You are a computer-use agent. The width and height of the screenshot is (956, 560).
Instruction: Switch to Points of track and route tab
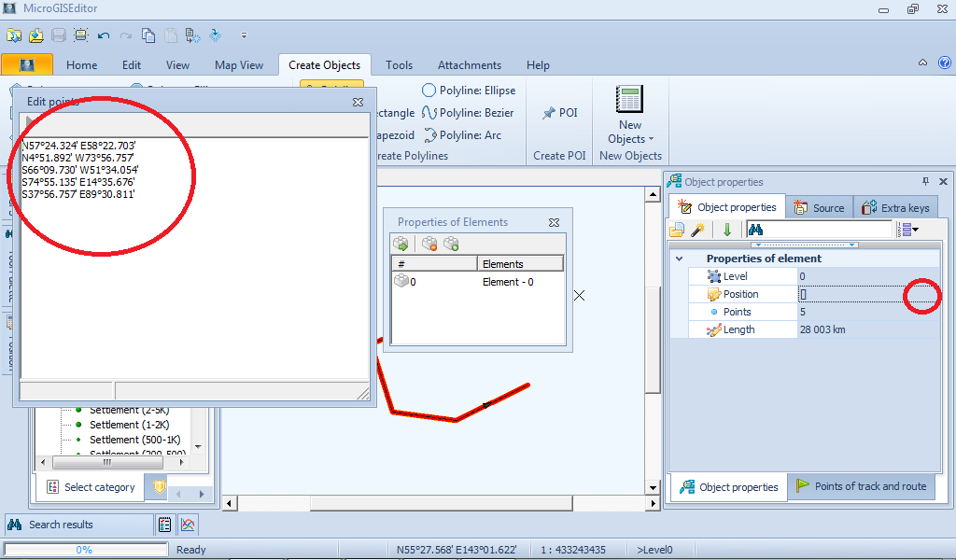[x=861, y=486]
